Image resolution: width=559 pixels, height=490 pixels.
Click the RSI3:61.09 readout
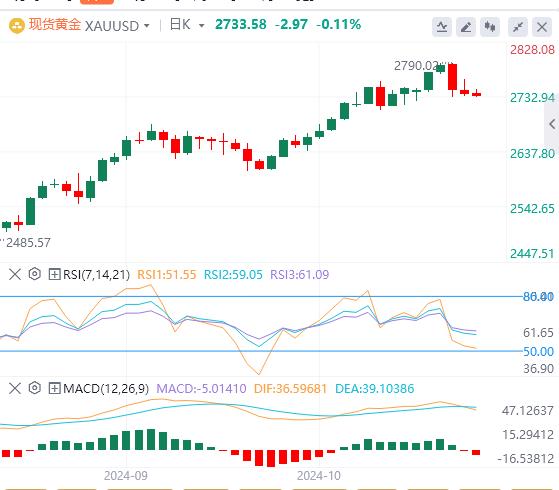299,275
